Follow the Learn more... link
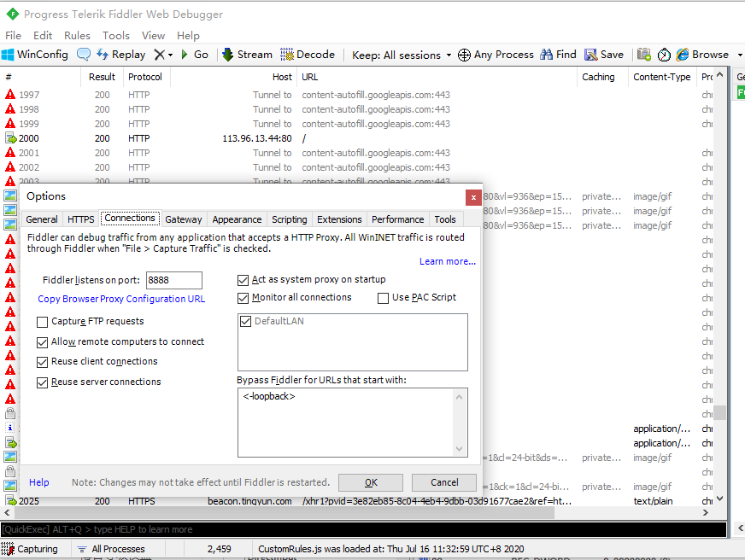This screenshot has height=560, width=745. (x=448, y=261)
